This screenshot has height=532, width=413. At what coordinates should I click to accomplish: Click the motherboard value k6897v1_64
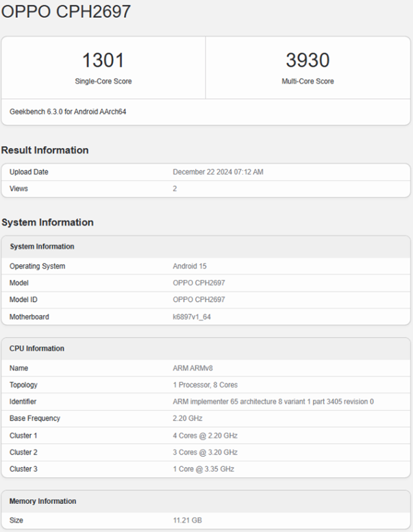coord(193,317)
